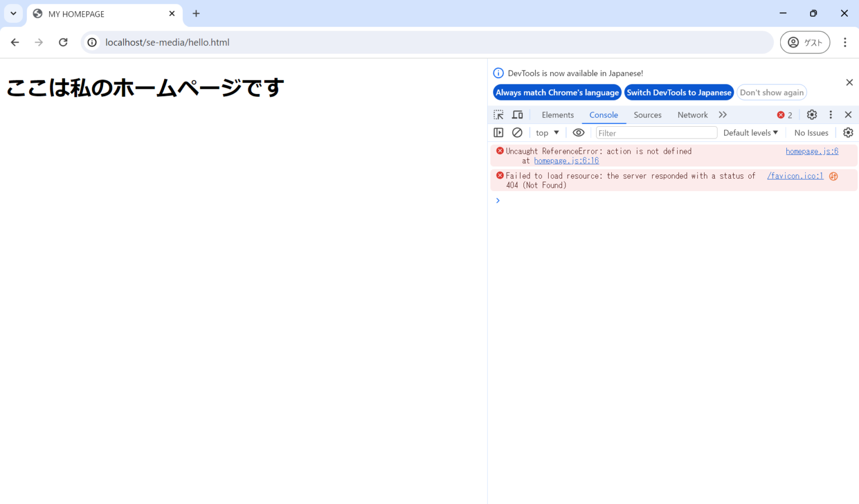Switch to the Elements tab
Image resolution: width=859 pixels, height=504 pixels.
(x=558, y=115)
